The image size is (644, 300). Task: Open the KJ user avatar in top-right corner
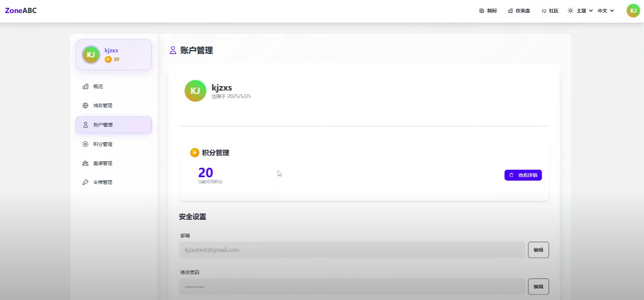[x=633, y=11]
